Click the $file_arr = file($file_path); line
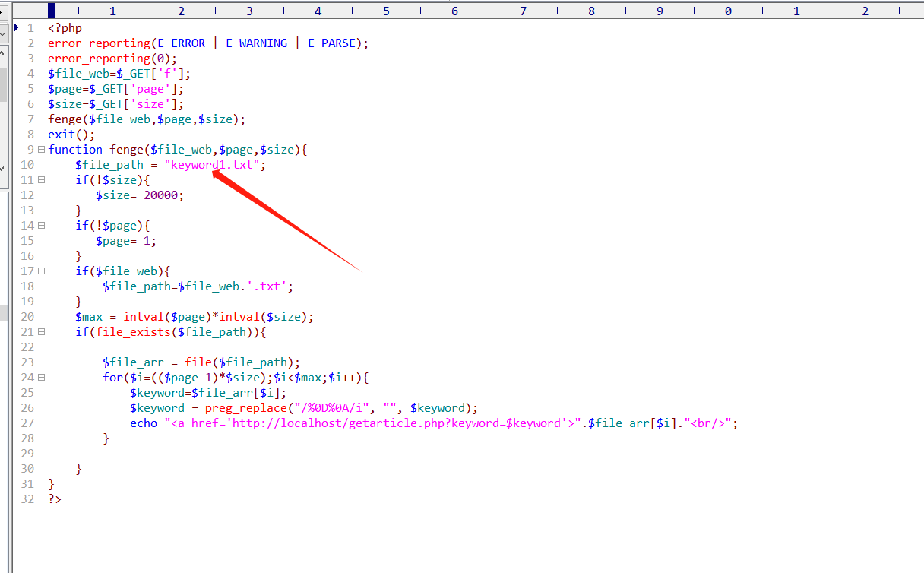Screen dimensions: 924x573 201,362
